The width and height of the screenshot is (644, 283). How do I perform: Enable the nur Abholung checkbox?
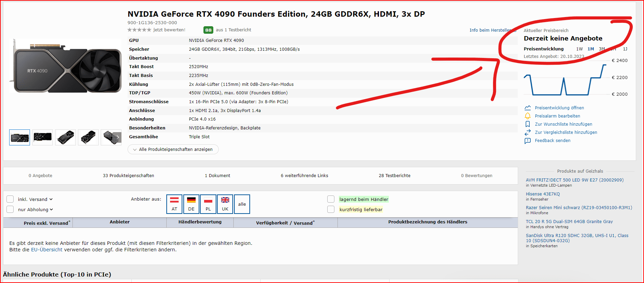pyautogui.click(x=10, y=209)
